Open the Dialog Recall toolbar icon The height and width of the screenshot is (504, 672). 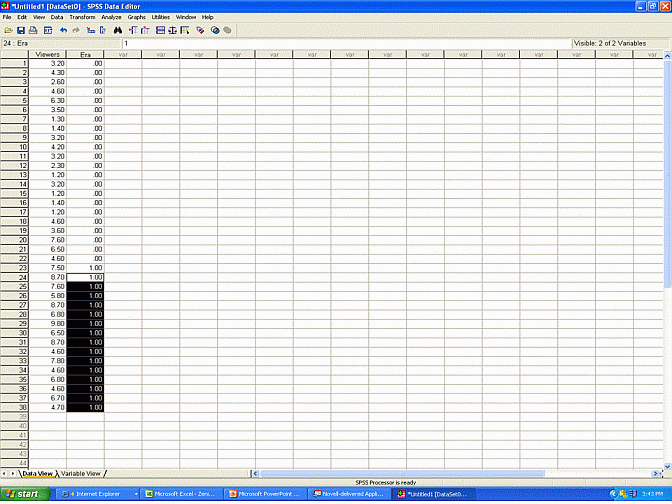click(x=47, y=30)
